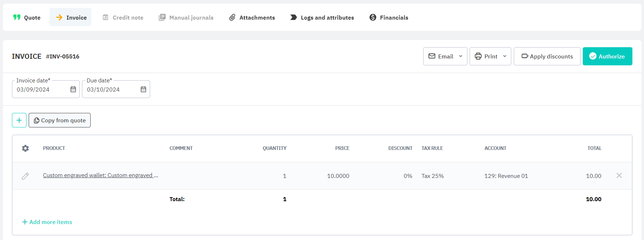Click Apply discounts button
Image resolution: width=644 pixels, height=240 pixels.
(547, 56)
